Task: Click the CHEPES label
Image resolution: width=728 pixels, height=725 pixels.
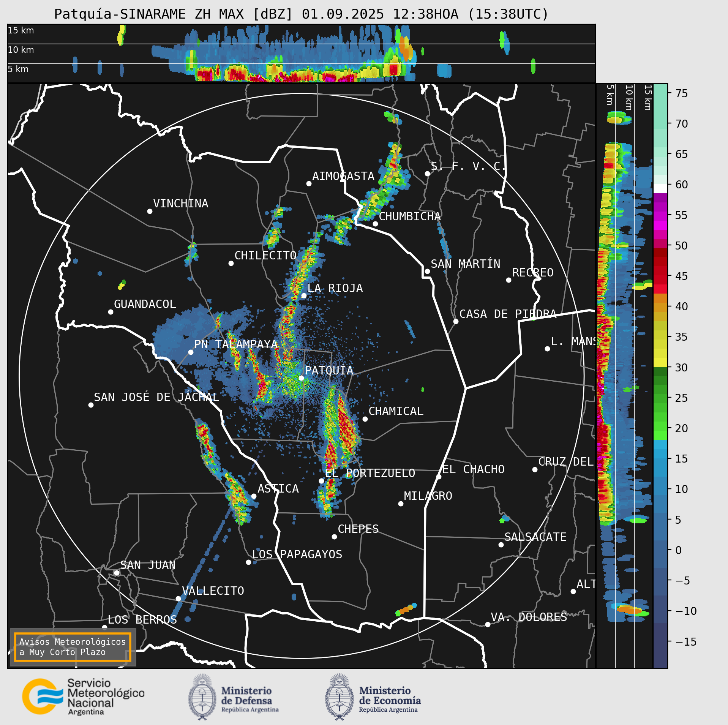Action: point(358,529)
